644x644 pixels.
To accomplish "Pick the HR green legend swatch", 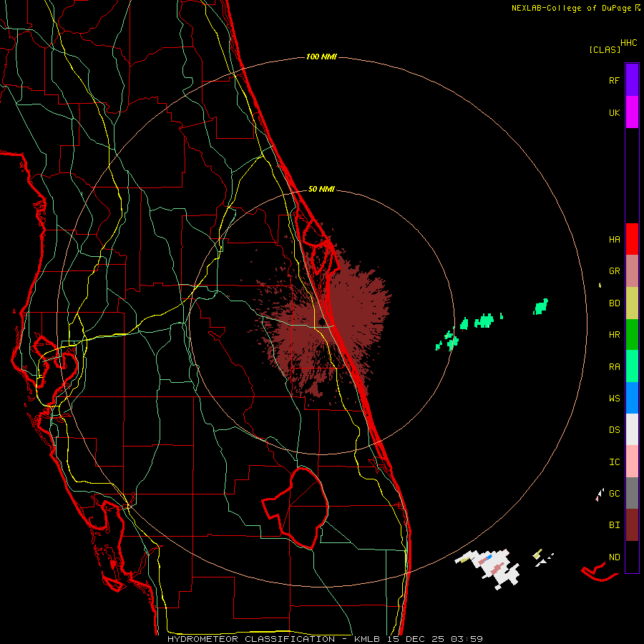I will pos(632,335).
